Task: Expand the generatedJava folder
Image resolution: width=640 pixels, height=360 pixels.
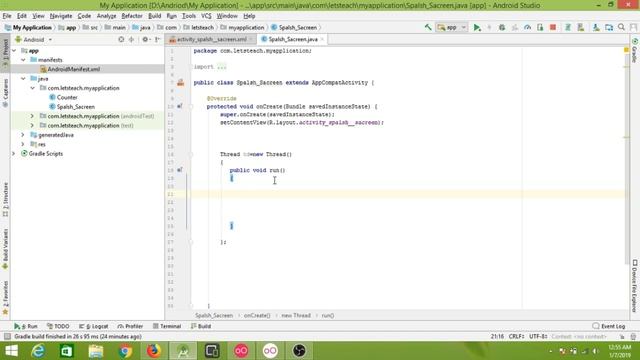Action: 23,135
